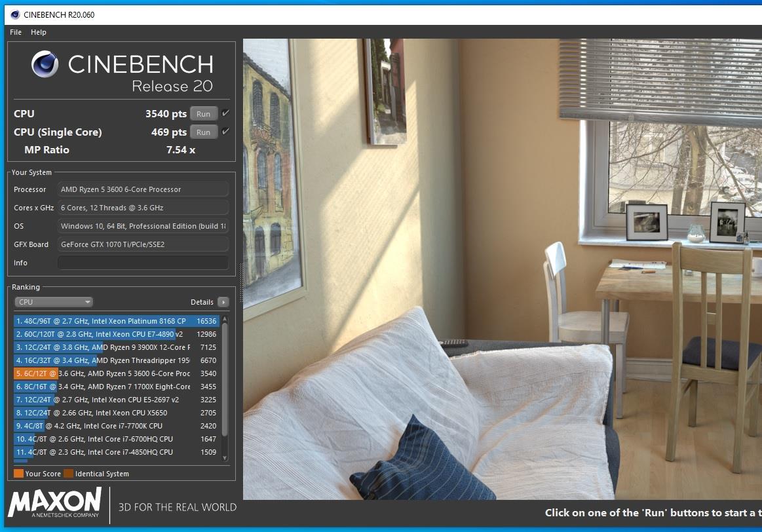Run the CPU (Single Core) benchmark
This screenshot has width=762, height=532.
pos(203,132)
